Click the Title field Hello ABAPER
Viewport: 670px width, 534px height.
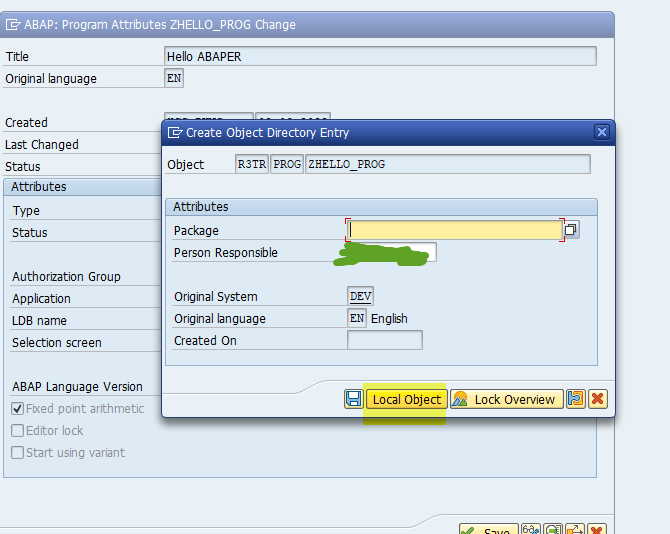(x=380, y=56)
